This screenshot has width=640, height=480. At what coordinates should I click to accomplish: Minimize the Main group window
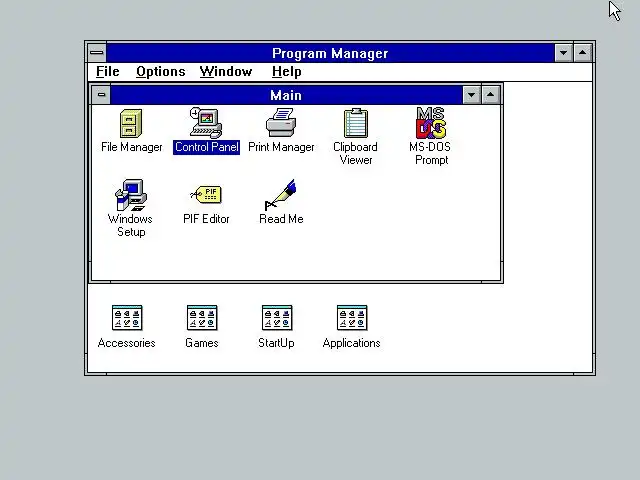click(x=471, y=95)
